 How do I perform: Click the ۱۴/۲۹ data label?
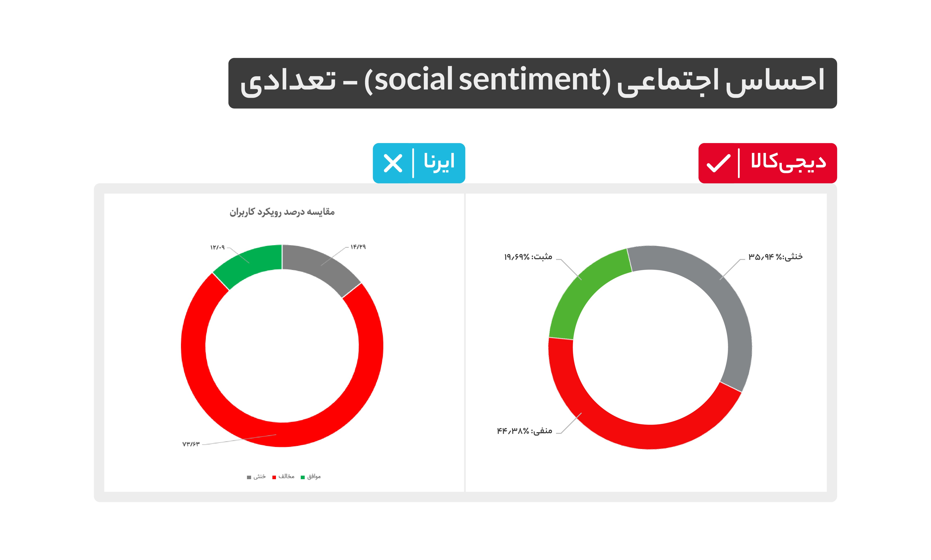click(358, 247)
